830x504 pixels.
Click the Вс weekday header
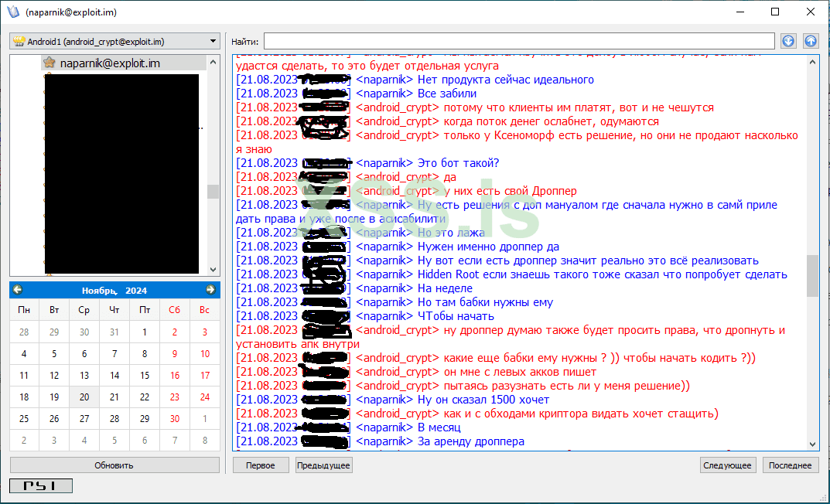205,310
